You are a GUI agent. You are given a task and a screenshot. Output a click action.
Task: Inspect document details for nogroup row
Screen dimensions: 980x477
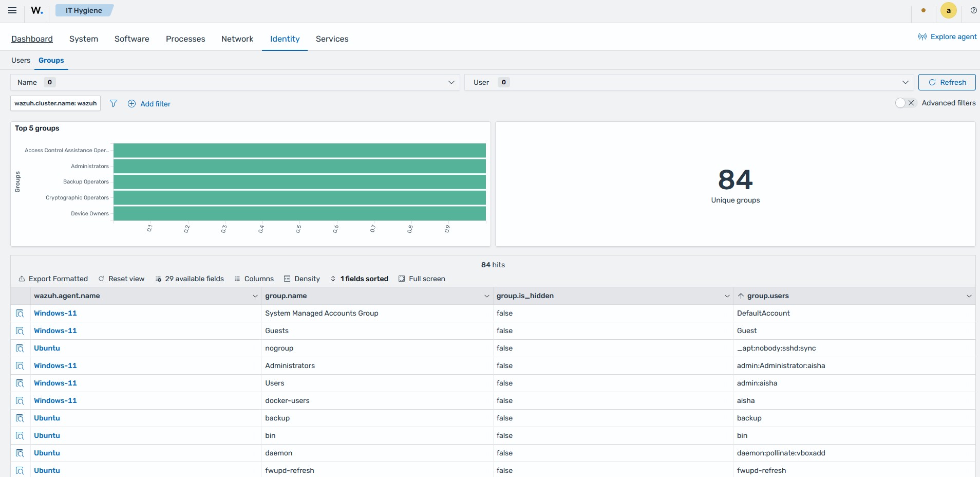click(x=20, y=348)
